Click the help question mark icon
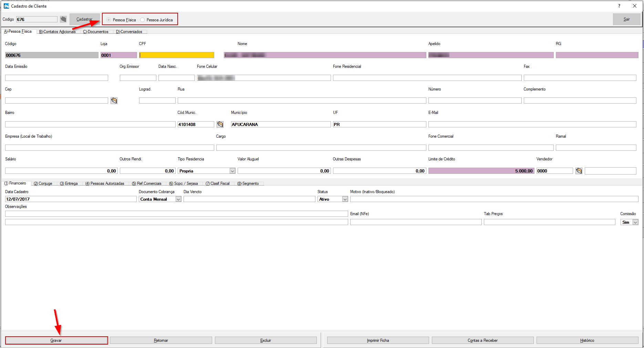Image resolution: width=644 pixels, height=348 pixels. click(619, 6)
